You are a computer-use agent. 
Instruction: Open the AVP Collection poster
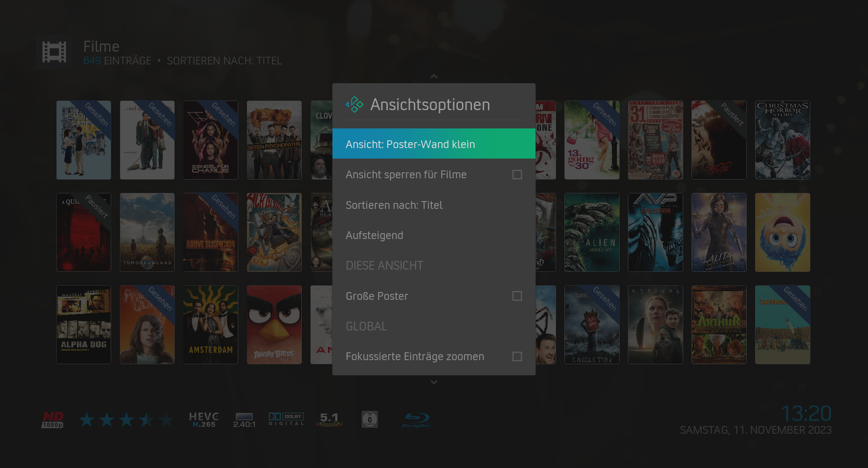click(x=655, y=232)
